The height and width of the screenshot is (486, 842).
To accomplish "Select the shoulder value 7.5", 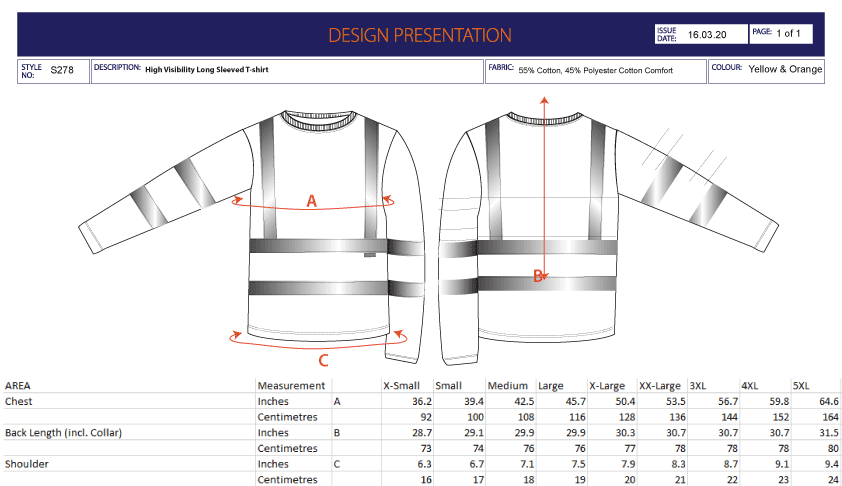I will point(578,463).
